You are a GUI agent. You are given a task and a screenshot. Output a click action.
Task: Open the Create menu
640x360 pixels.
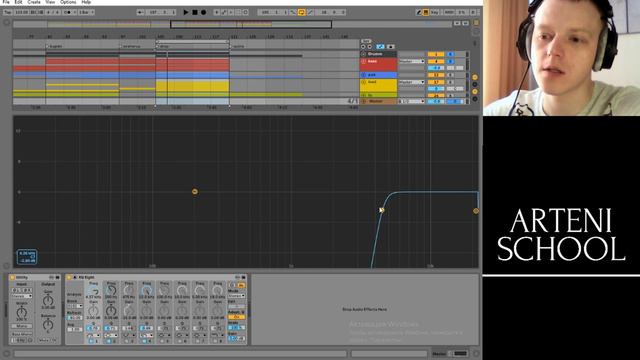pos(33,2)
